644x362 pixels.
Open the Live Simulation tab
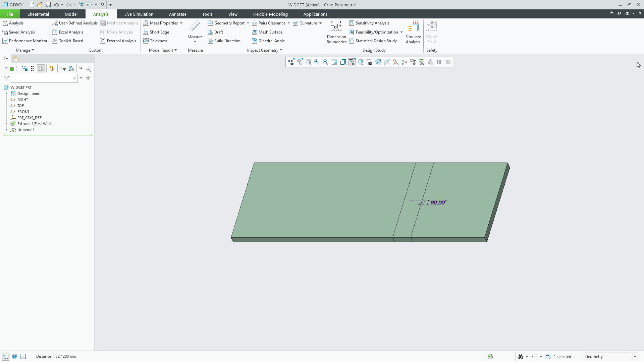click(x=139, y=14)
